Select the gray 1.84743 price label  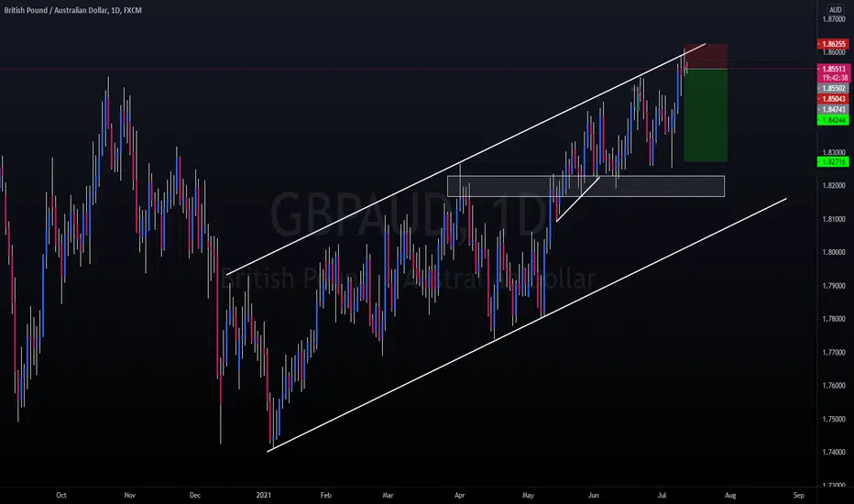(x=833, y=110)
